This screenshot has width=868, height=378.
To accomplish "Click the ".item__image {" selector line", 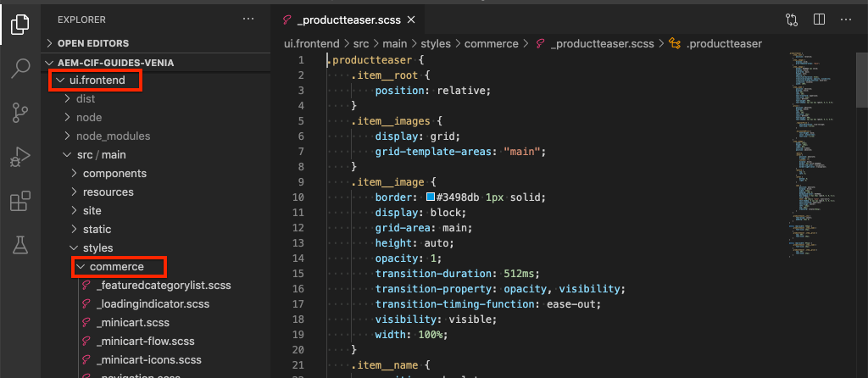I will click(393, 182).
